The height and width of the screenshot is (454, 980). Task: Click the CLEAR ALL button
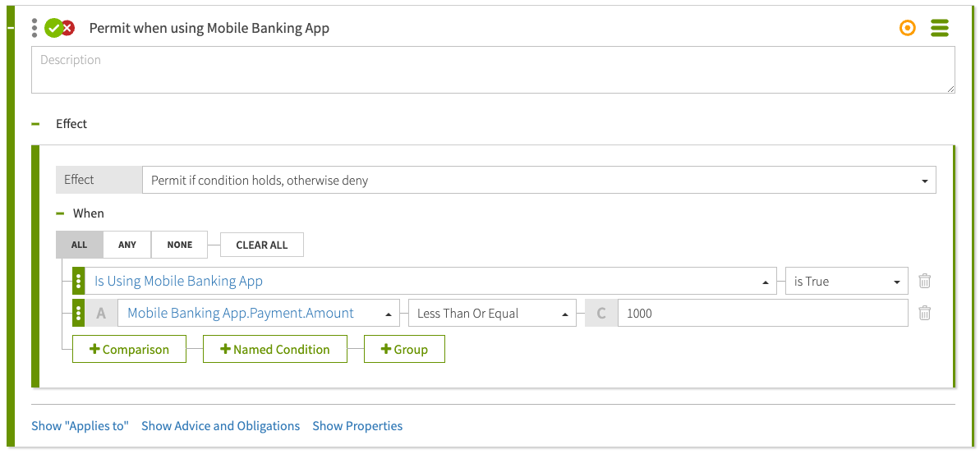262,245
